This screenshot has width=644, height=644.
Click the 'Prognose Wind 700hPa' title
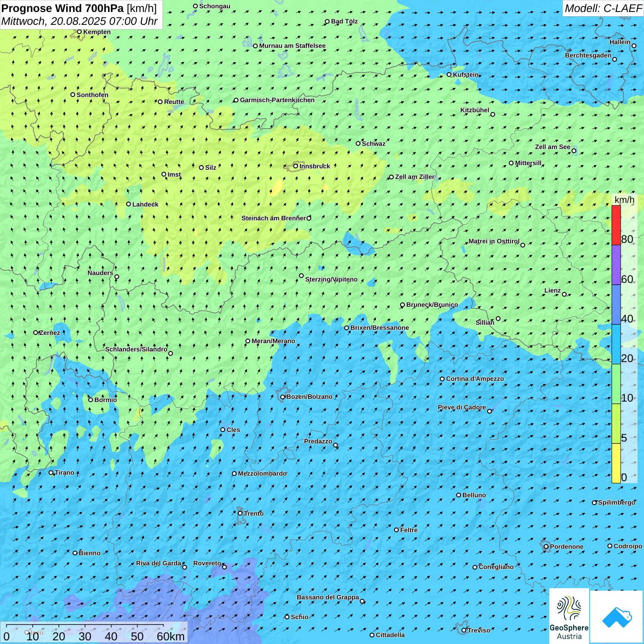pyautogui.click(x=63, y=8)
